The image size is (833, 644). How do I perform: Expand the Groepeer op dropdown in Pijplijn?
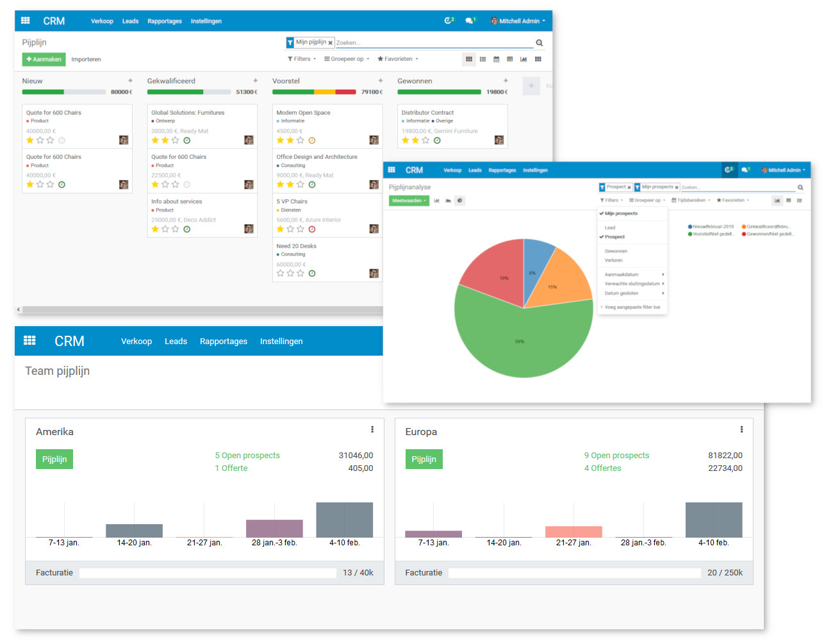click(347, 59)
